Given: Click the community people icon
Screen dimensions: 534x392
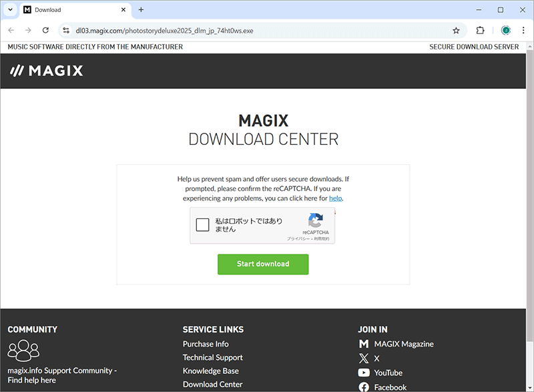Looking at the screenshot, I should point(23,351).
